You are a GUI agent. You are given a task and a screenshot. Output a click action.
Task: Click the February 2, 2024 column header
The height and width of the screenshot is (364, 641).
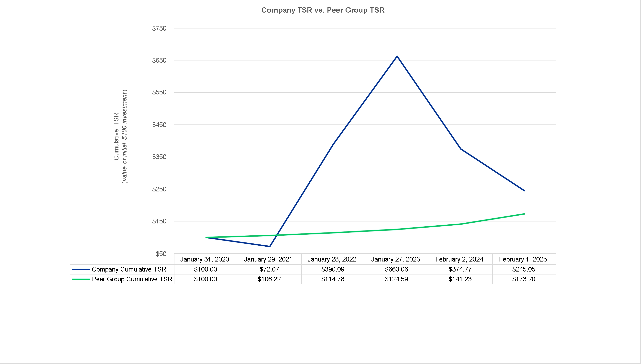click(x=459, y=259)
